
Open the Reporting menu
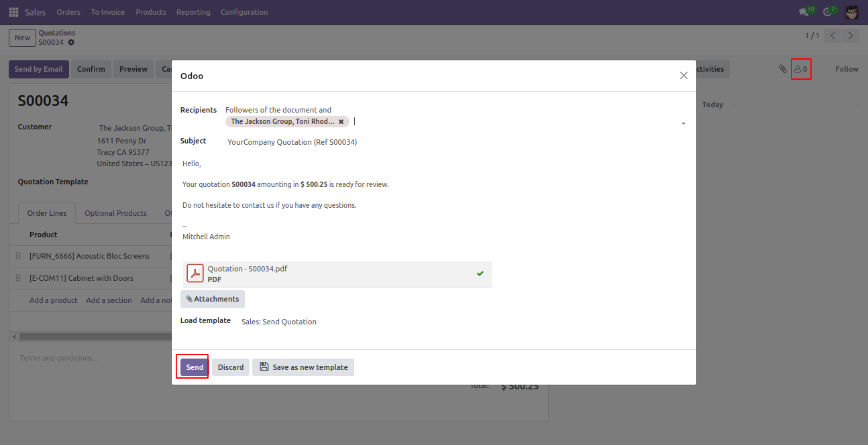pos(193,12)
